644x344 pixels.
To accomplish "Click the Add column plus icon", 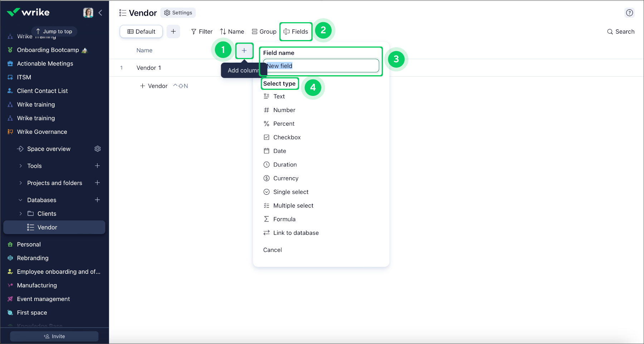I will 244,50.
